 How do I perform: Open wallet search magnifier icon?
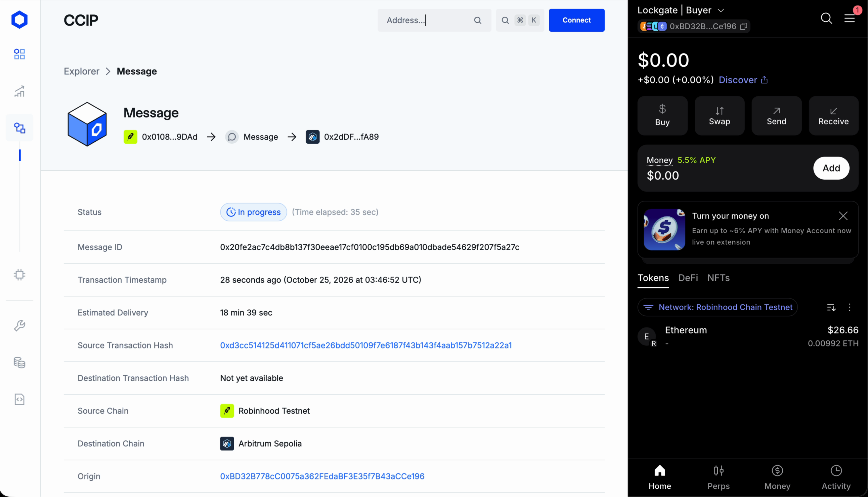coord(826,18)
